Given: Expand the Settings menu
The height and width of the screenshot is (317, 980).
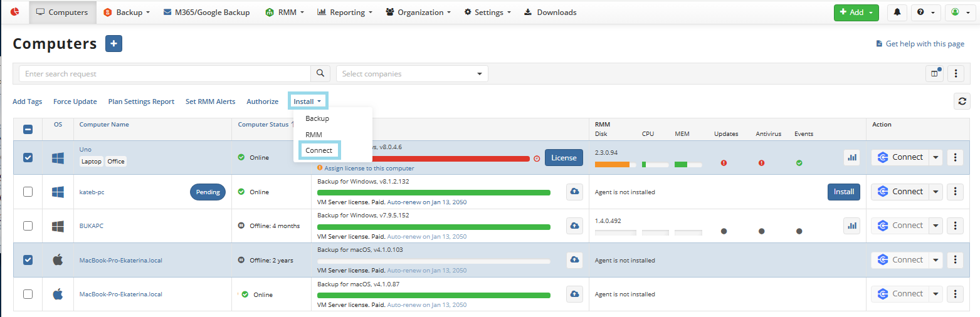Looking at the screenshot, I should coord(487,13).
